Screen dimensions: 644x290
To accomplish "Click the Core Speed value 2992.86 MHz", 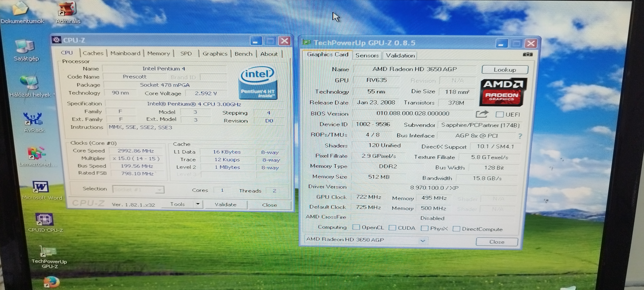I will [x=136, y=151].
